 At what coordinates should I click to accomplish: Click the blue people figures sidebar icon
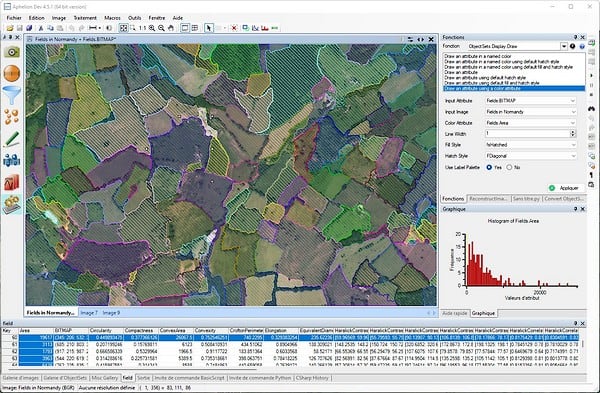[12, 160]
